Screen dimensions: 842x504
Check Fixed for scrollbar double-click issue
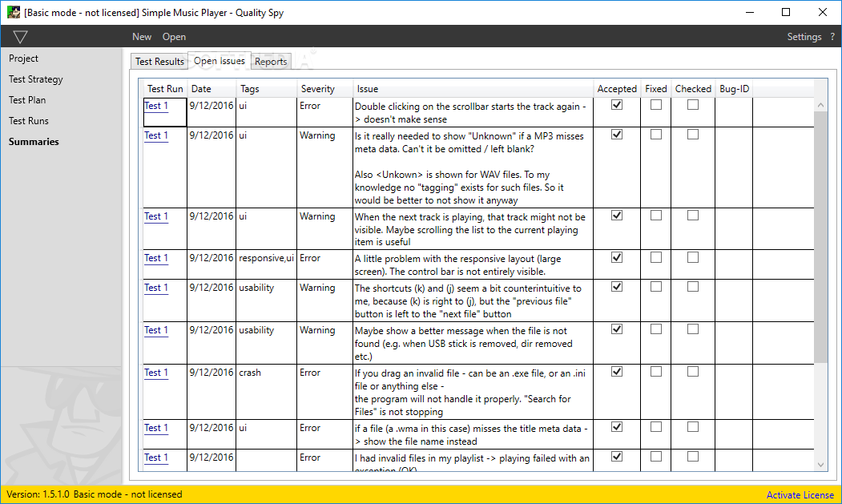pyautogui.click(x=655, y=105)
